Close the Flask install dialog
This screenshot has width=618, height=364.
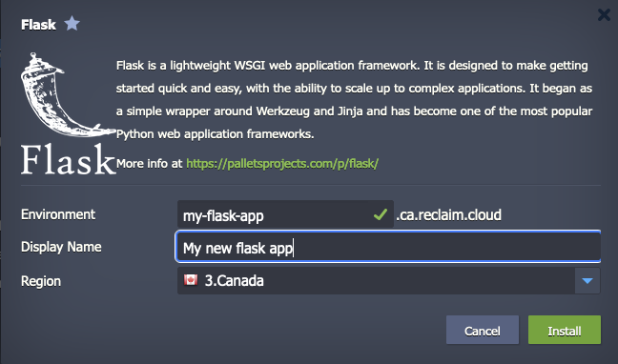click(x=604, y=15)
